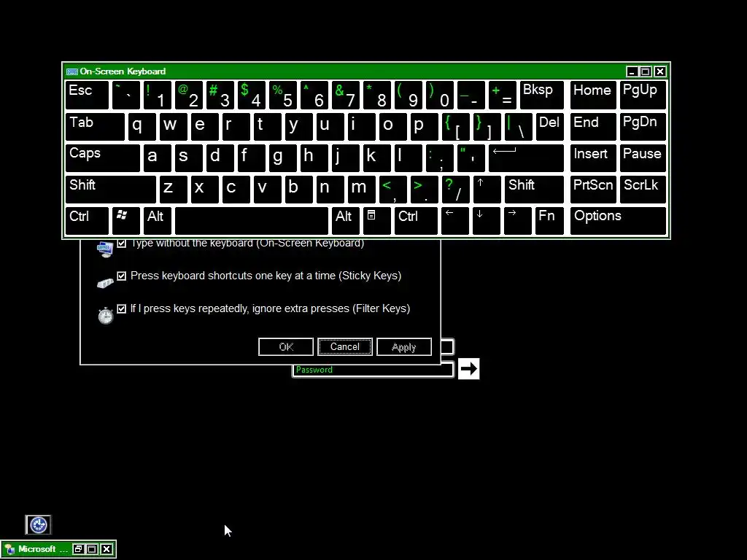747x560 pixels.
Task: Click the left arrow key
Action: (x=455, y=220)
